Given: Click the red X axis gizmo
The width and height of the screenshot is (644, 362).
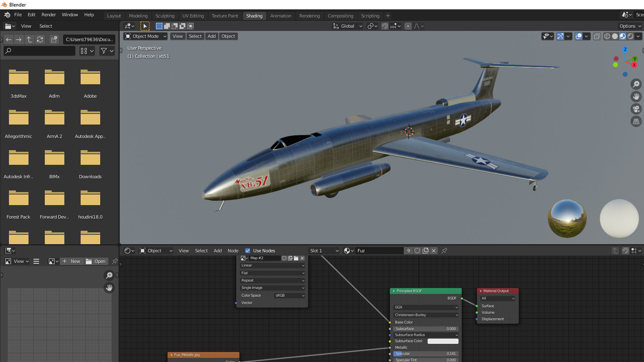Looking at the screenshot, I should (x=634, y=65).
